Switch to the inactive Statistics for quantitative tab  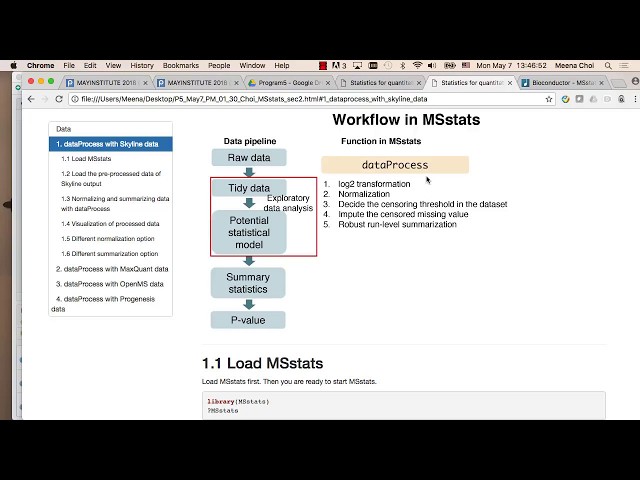click(379, 83)
